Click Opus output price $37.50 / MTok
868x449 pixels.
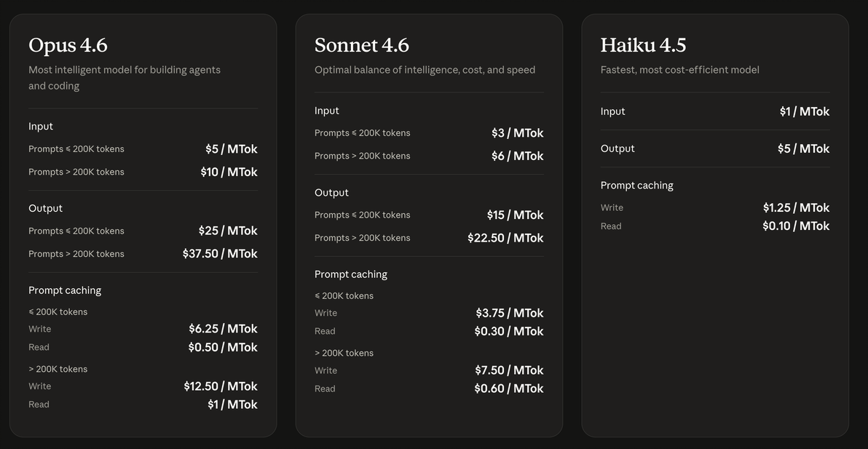coord(221,254)
